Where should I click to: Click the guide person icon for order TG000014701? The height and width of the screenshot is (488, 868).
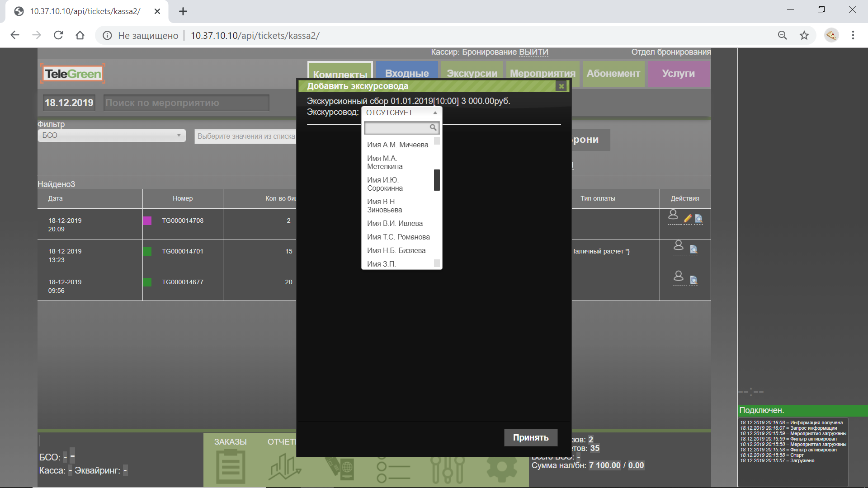coord(679,245)
